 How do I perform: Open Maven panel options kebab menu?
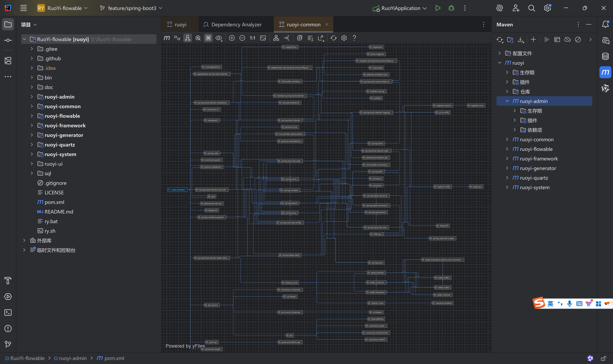click(x=578, y=25)
